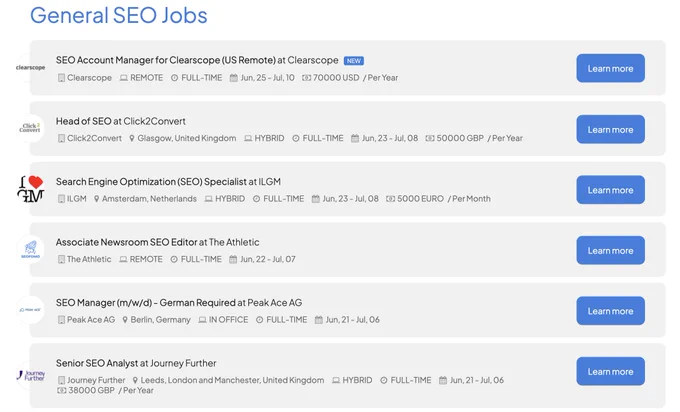Click Learn more for Senior SEO Analyst job
680x412 pixels.
[610, 371]
